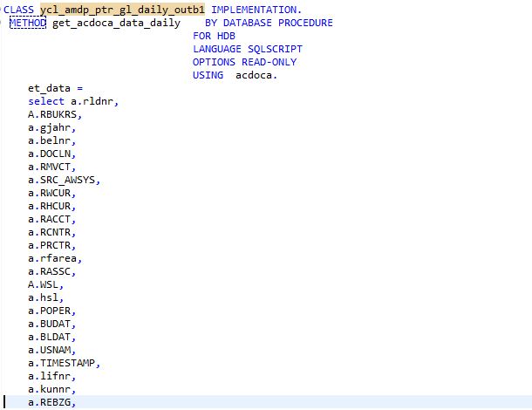This screenshot has width=532, height=410.
Task: Click the a.BUDAT field
Action: (x=52, y=325)
